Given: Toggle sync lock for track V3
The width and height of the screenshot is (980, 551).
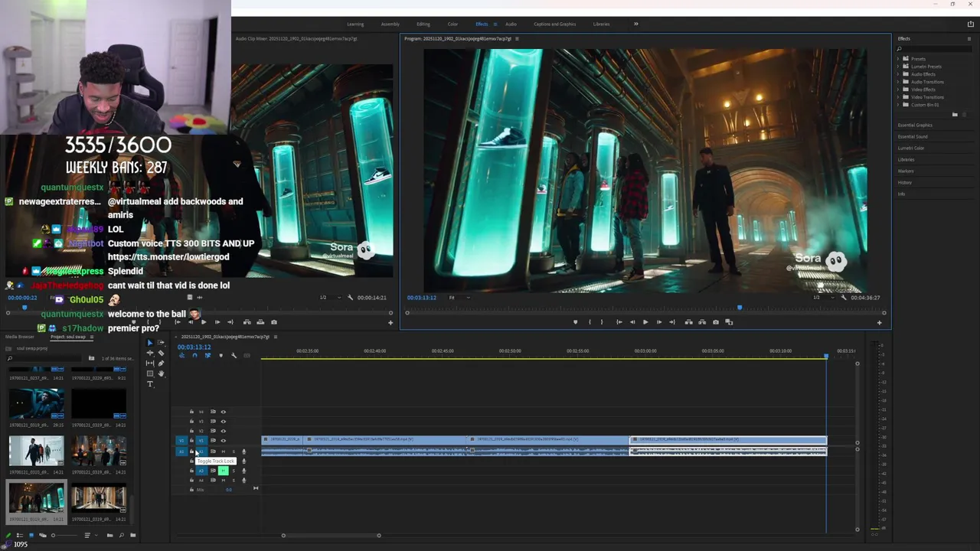Looking at the screenshot, I should [213, 422].
